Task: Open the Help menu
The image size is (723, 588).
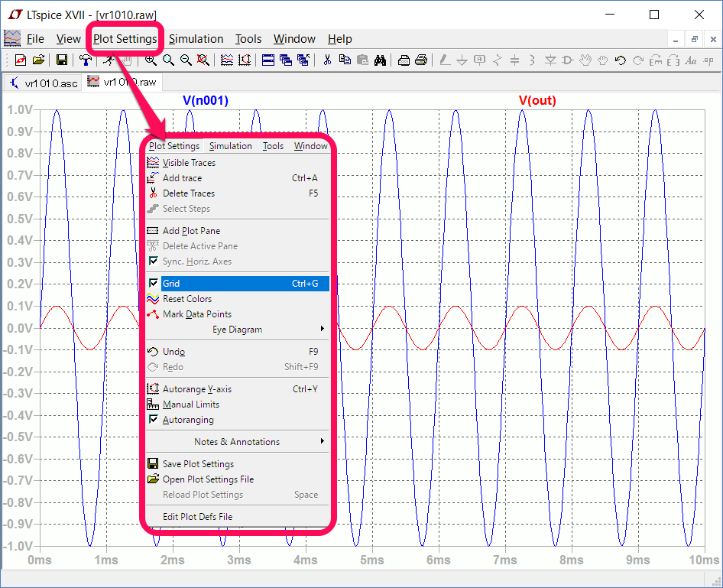Action: tap(340, 39)
